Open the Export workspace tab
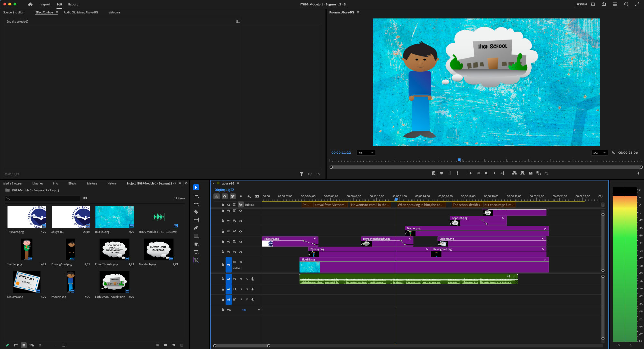Viewport: 644px width, 349px height. click(x=73, y=5)
